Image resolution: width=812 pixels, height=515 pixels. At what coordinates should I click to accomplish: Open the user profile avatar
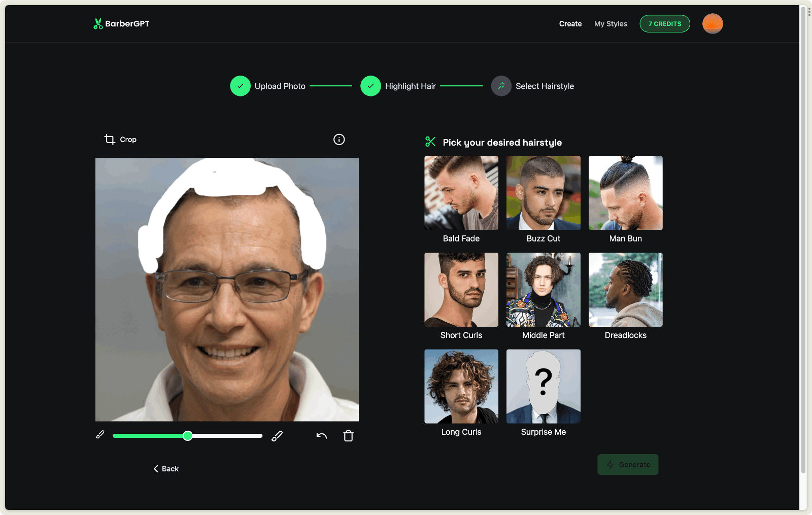point(712,24)
